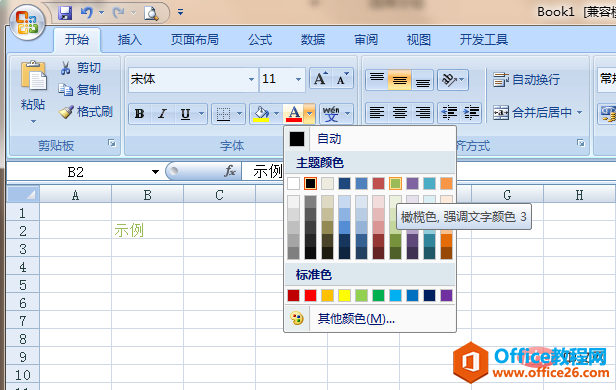The width and height of the screenshot is (616, 390).
Task: Align the text left
Action: (x=377, y=113)
